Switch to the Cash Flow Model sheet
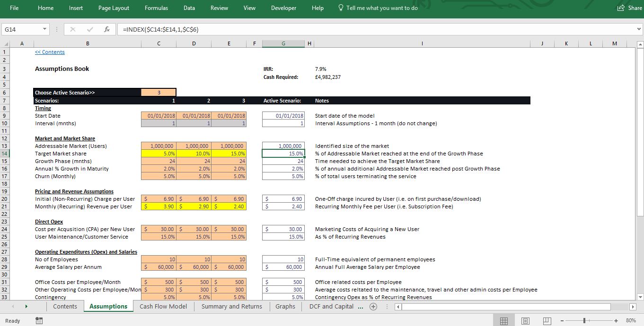The height and width of the screenshot is (326, 644). coord(163,307)
